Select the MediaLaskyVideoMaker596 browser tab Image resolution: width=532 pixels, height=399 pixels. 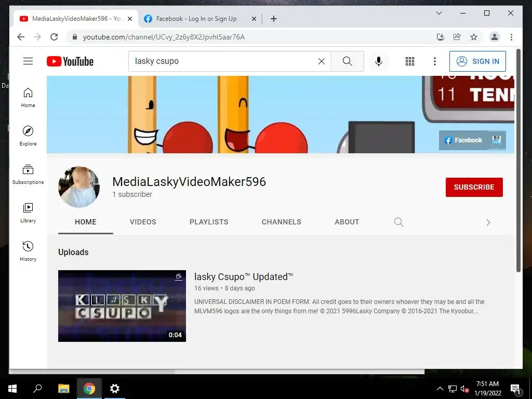click(x=76, y=19)
